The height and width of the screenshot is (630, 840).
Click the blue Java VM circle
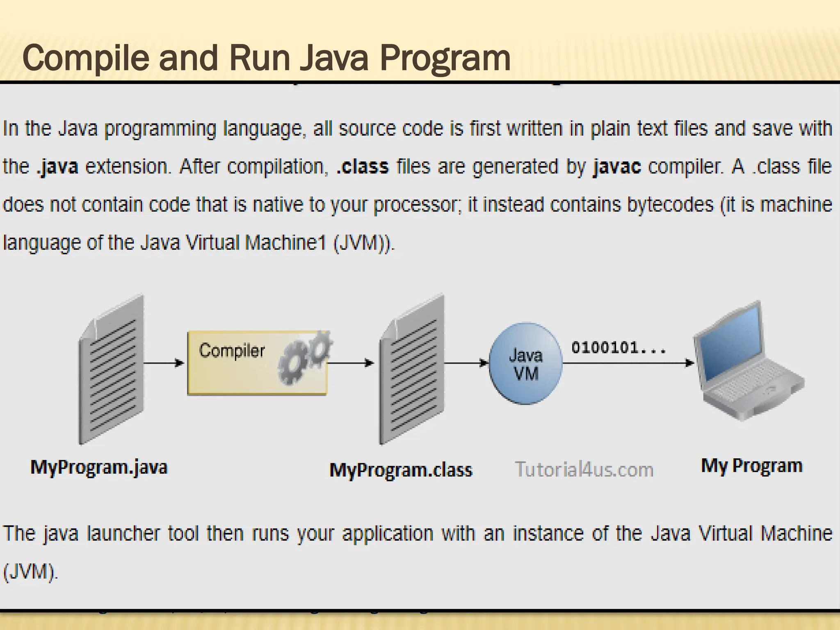pyautogui.click(x=525, y=363)
